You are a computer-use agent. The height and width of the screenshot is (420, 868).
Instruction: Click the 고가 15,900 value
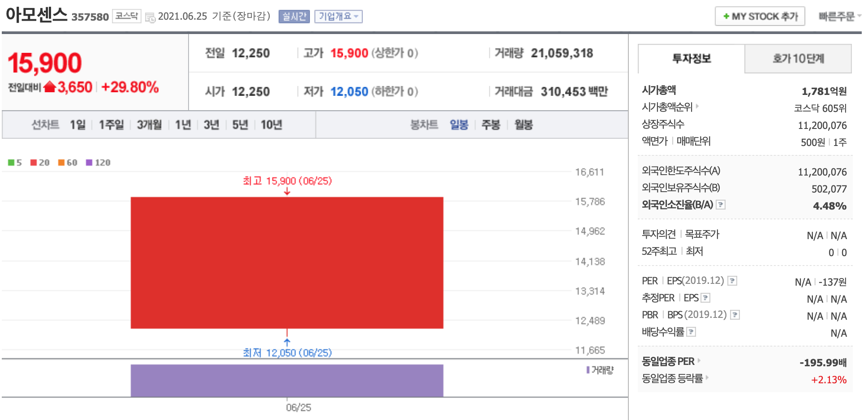[349, 53]
